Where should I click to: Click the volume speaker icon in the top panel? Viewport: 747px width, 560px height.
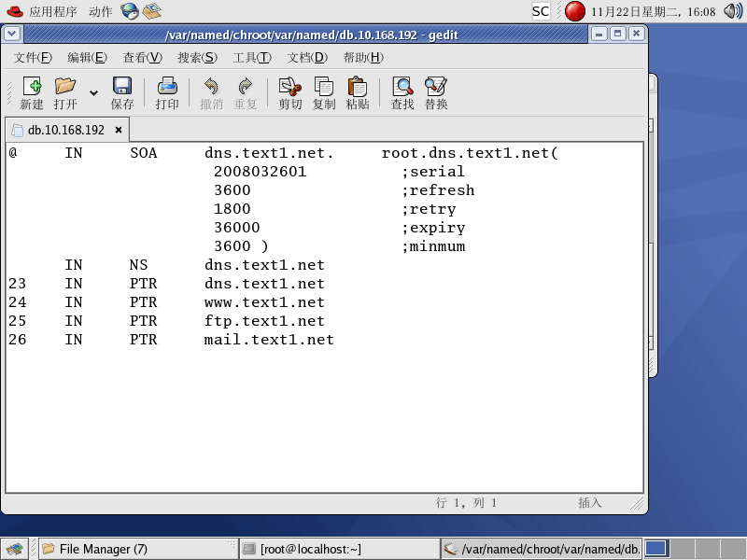pos(732,11)
